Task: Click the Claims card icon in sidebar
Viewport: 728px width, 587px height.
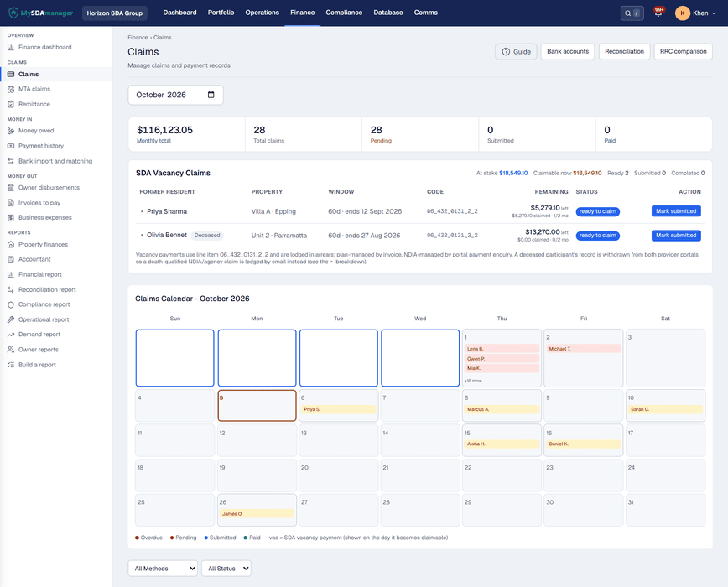Action: 11,75
